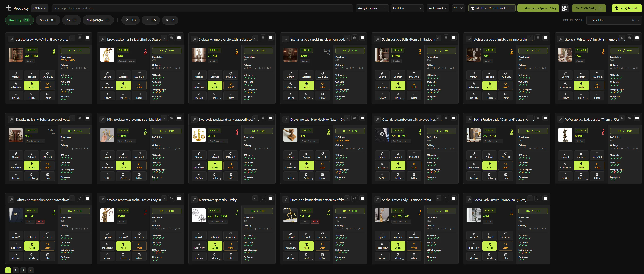Image resolution: width=644 pixels, height=274 pixels.
Task: Click the Nový Produkt button
Action: (626, 8)
